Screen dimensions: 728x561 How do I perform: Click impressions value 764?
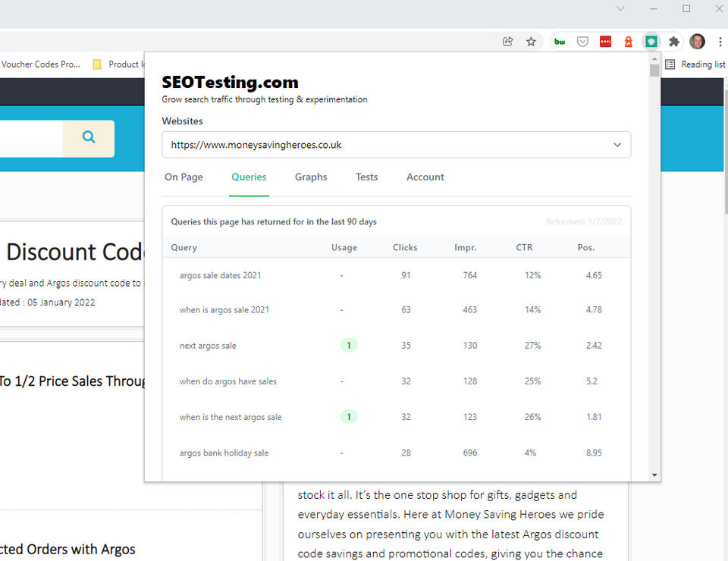[470, 275]
